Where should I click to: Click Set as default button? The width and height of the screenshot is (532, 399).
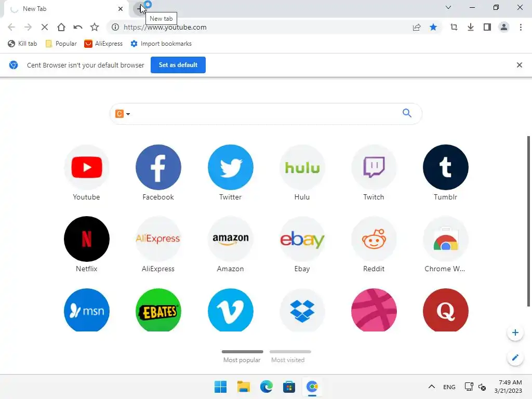click(178, 65)
